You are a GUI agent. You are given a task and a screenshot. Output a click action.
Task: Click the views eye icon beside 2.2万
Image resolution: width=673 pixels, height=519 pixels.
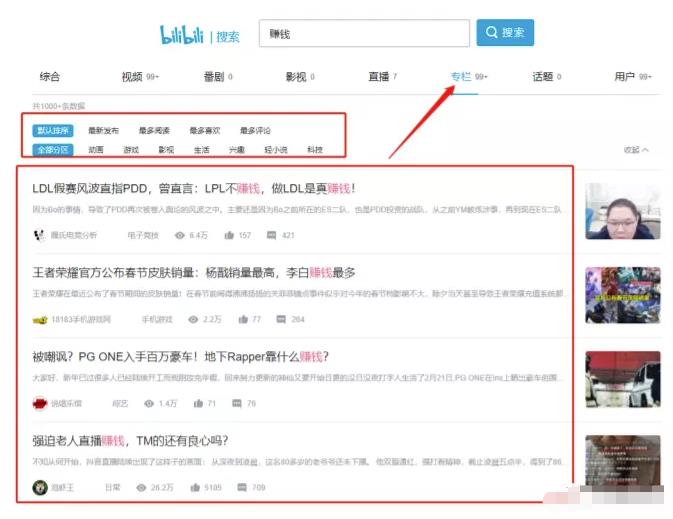tap(194, 319)
